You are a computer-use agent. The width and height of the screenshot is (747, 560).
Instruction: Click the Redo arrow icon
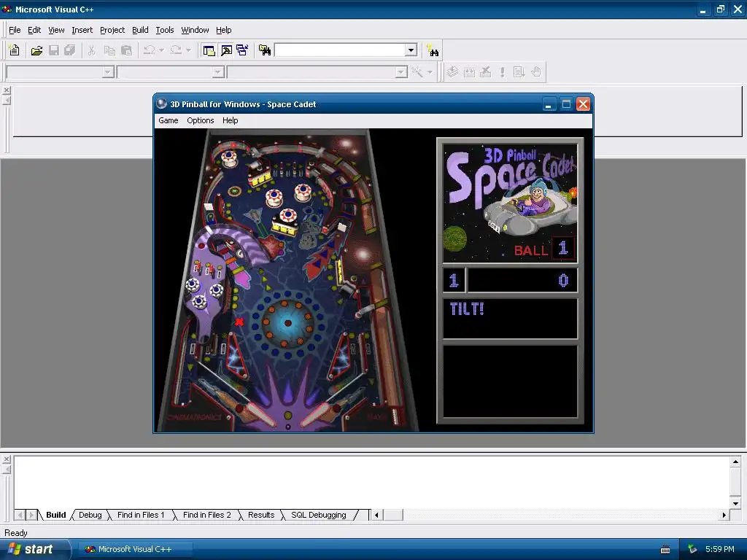coord(176,50)
